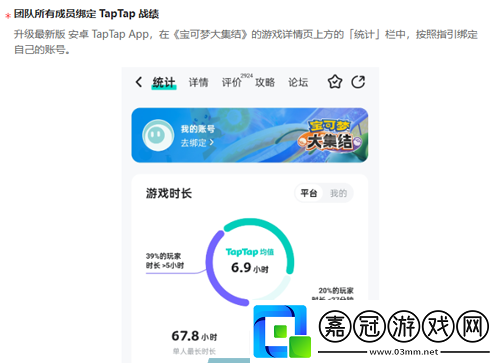Select the 平台 toggle option
The height and width of the screenshot is (363, 500).
(309, 193)
